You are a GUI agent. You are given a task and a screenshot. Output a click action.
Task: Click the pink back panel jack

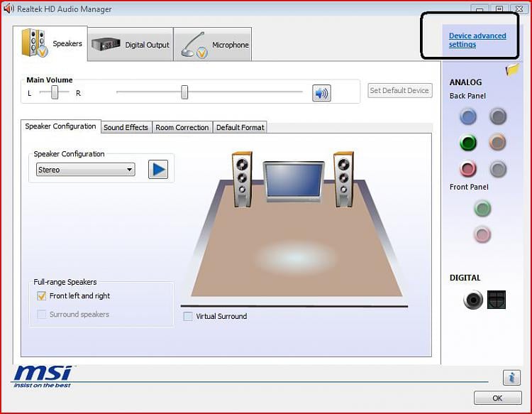[468, 169]
